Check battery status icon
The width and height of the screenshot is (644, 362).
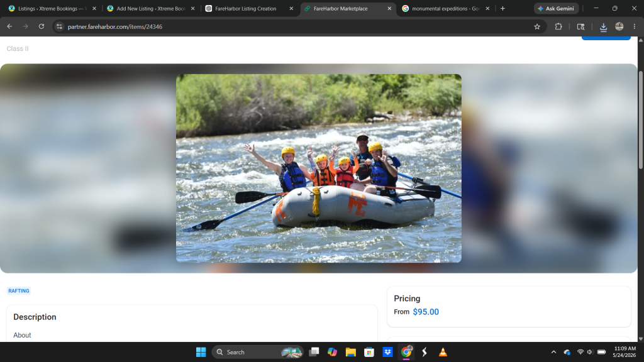602,352
